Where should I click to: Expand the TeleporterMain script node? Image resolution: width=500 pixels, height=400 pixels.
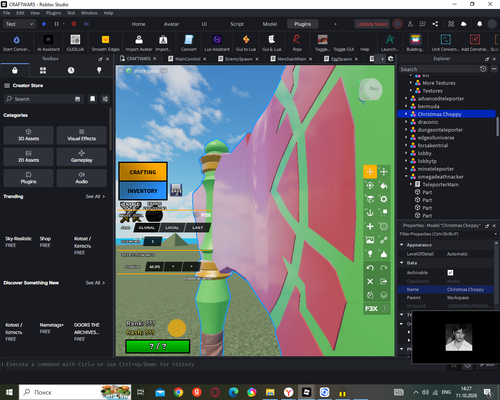411,184
